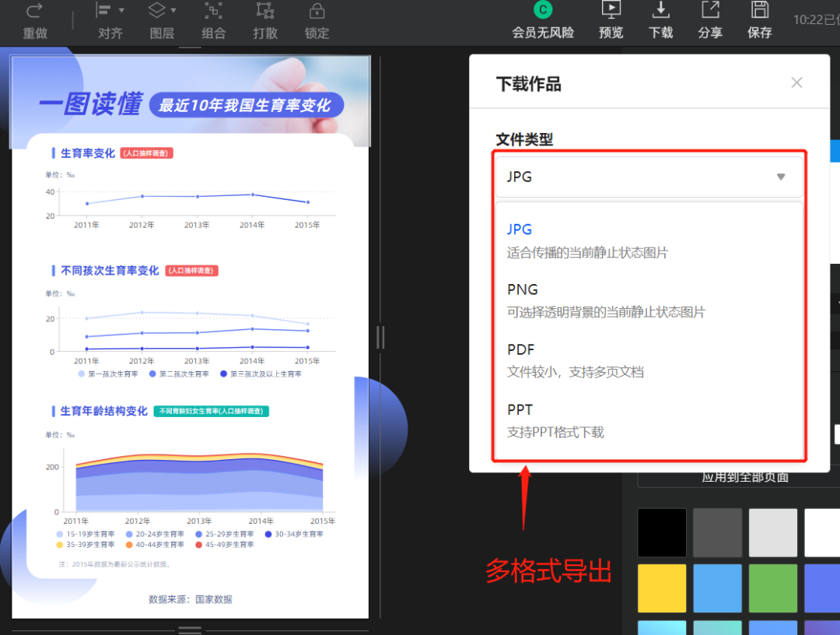
Task: Select the 最近10年我国生育率变化 subtitle banner
Action: (246, 105)
